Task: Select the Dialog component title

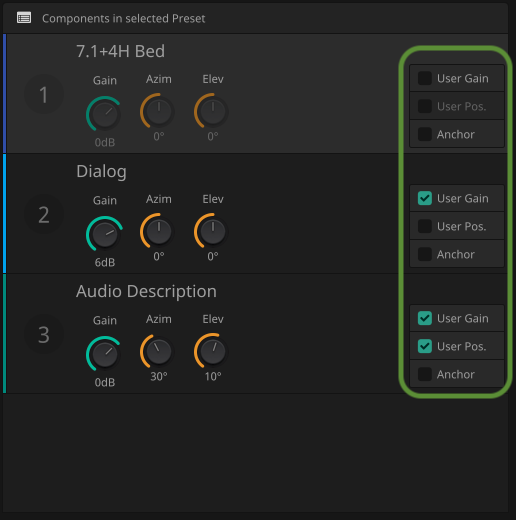Action: coord(101,171)
